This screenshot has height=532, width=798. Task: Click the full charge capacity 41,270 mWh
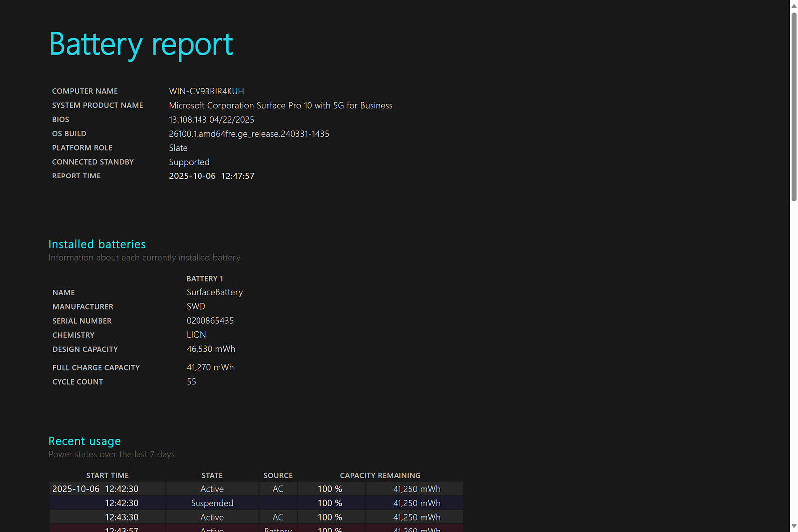pos(210,367)
